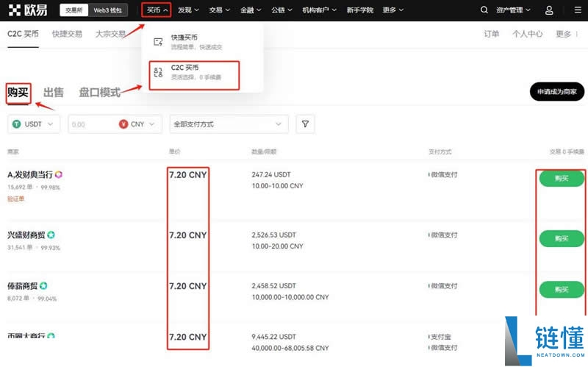This screenshot has height=367, width=588.
Task: Click the C2C 买币 people icon
Action: [x=158, y=72]
